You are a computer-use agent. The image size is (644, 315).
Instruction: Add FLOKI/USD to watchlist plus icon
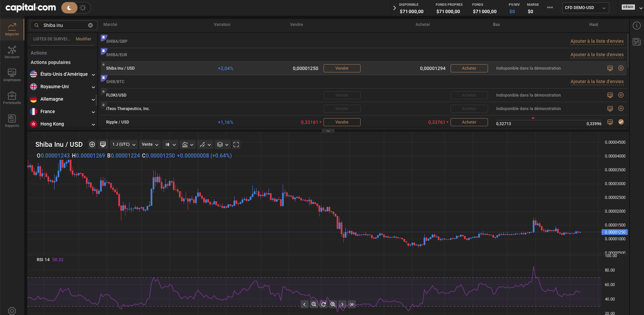click(621, 95)
